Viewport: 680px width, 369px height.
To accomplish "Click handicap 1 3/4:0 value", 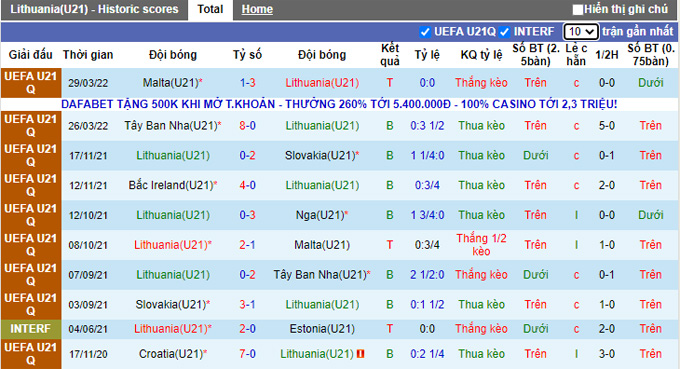I will 427,215.
